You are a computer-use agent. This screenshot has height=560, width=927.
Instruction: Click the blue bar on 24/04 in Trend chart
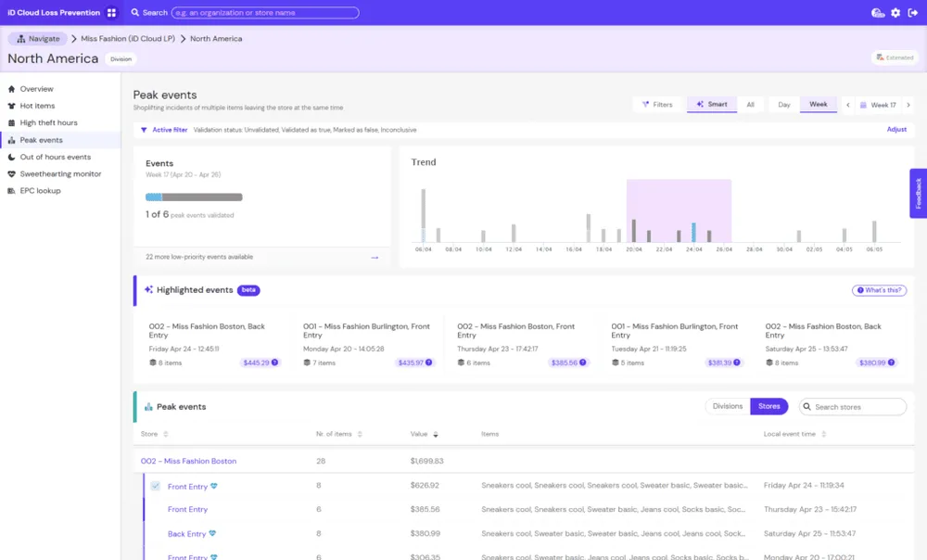(693, 233)
